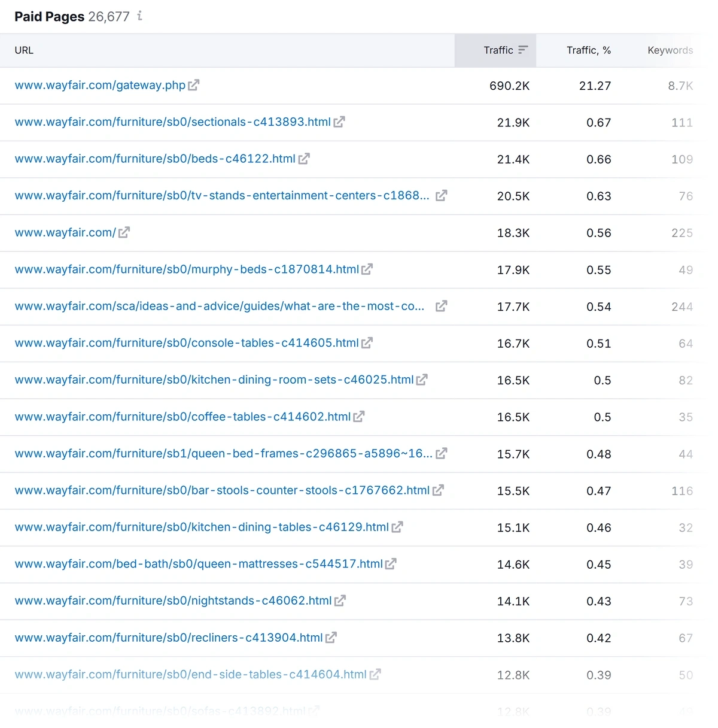Image resolution: width=718 pixels, height=728 pixels.
Task: Select the 21.4K traffic cell
Action: coord(513,160)
